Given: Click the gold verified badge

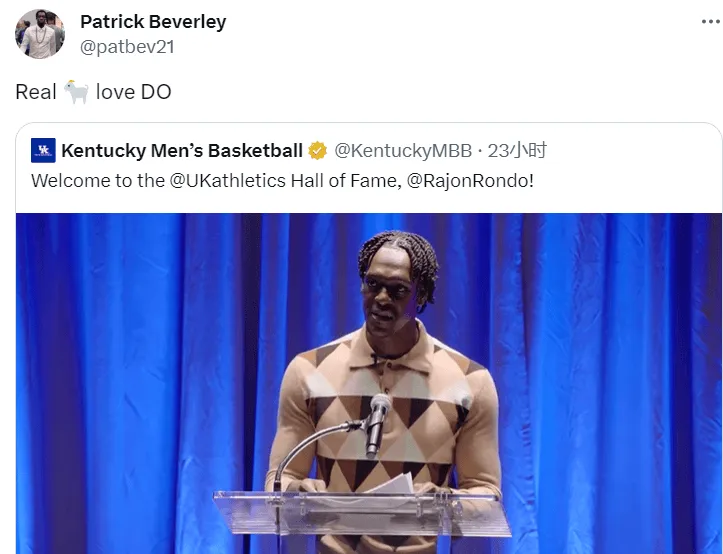Looking at the screenshot, I should click(x=318, y=151).
